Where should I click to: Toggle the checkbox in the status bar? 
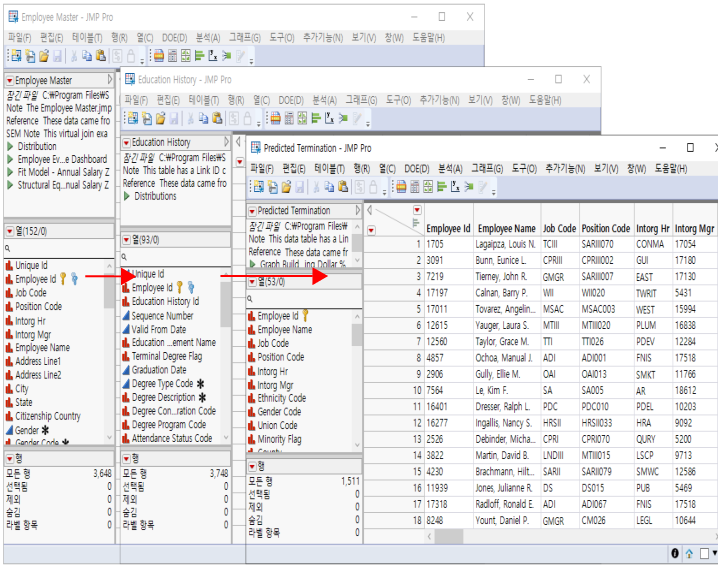[x=704, y=554]
